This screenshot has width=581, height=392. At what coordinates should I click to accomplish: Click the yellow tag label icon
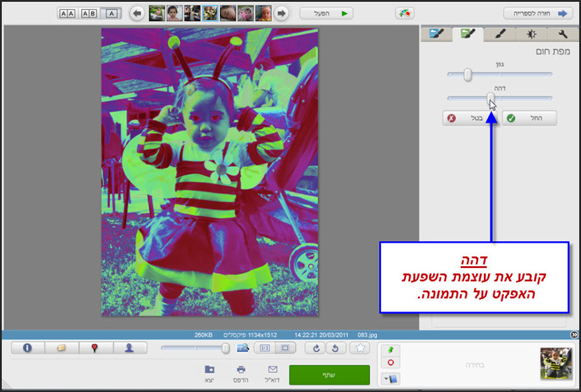click(x=63, y=348)
